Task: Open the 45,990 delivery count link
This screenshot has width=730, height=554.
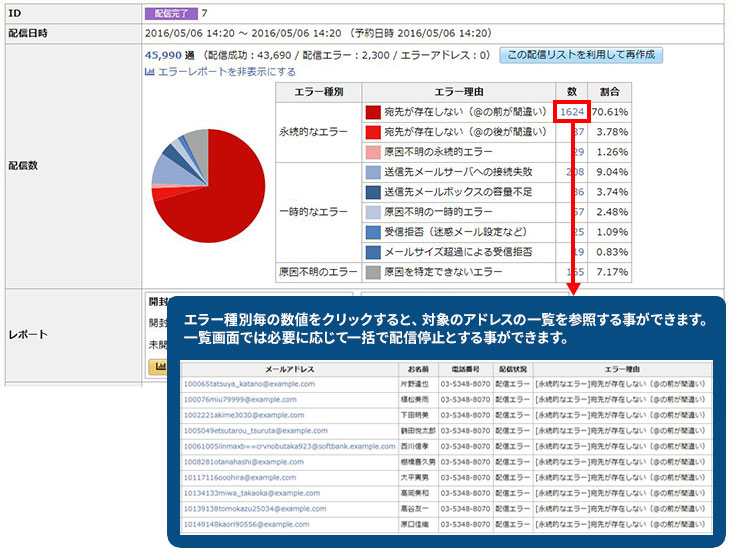Action: pos(163,55)
